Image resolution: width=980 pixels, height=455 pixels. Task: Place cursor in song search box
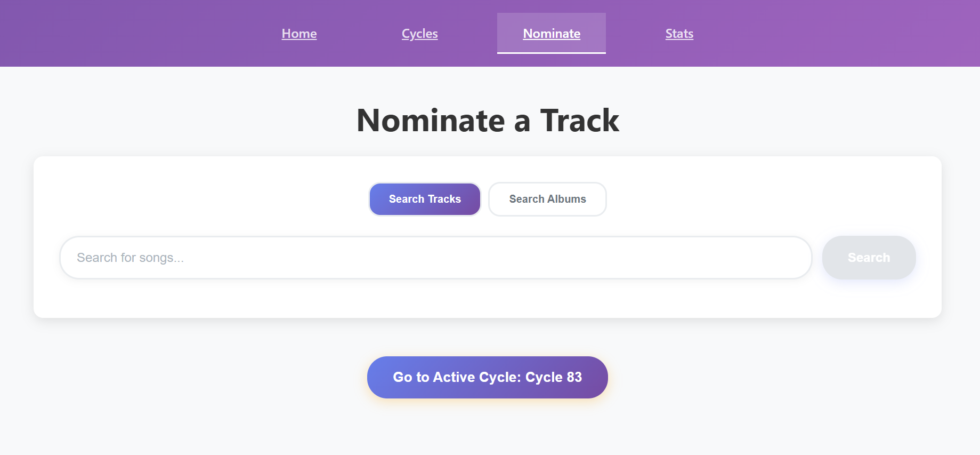pos(435,258)
